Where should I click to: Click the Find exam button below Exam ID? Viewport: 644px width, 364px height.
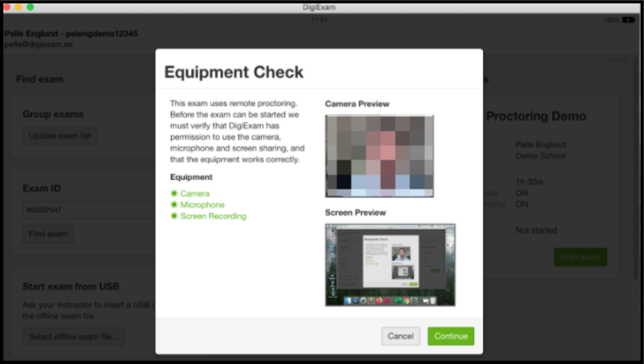48,234
